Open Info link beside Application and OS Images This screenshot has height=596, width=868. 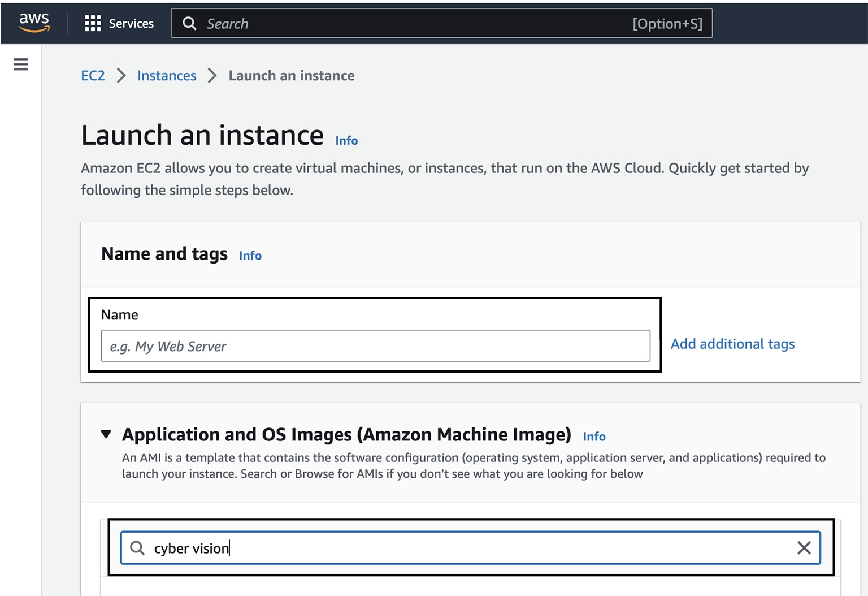click(x=594, y=437)
